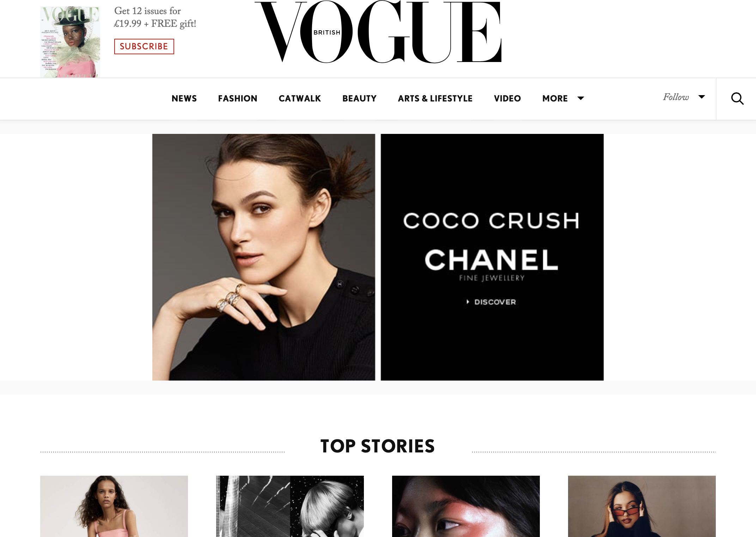Click the Follow label
The width and height of the screenshot is (756, 537).
click(676, 97)
